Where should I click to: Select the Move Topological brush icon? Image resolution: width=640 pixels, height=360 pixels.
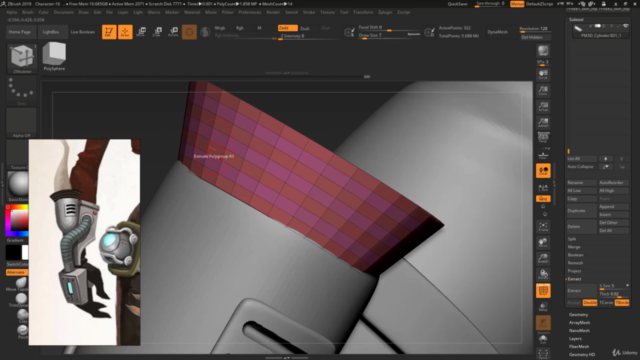[21, 284]
